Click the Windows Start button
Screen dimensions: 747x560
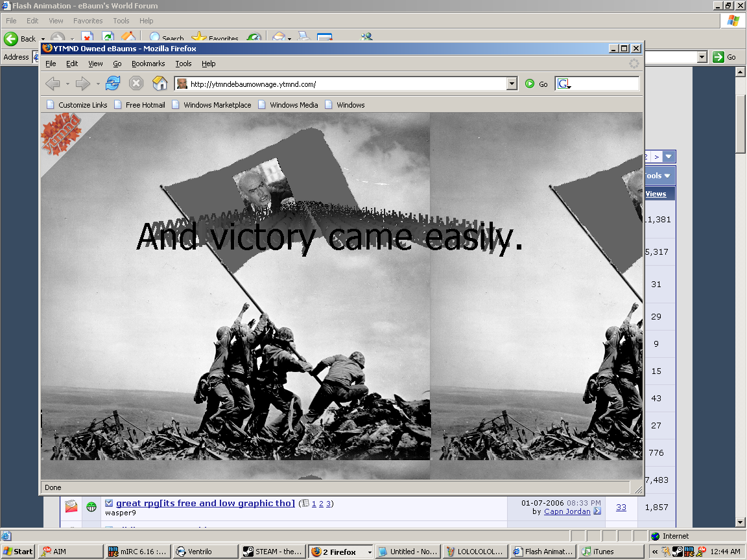tap(18, 552)
